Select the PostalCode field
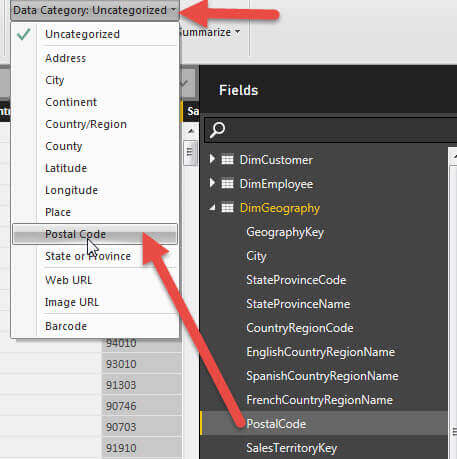The height and width of the screenshot is (459, 457). tap(276, 424)
